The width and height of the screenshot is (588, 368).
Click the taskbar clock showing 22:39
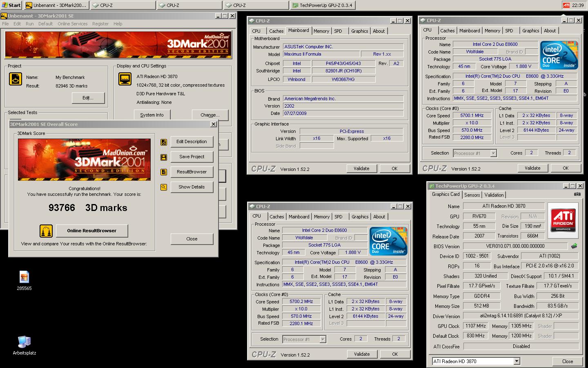click(578, 5)
